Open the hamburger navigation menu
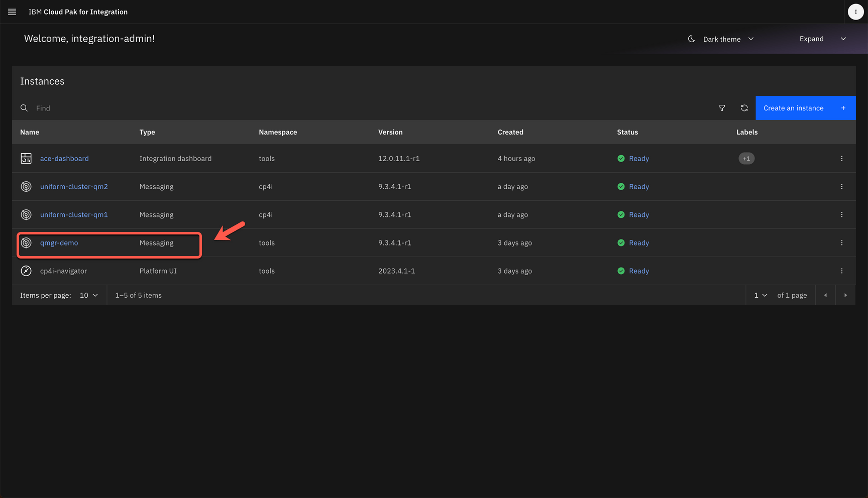The image size is (868, 498). coord(12,12)
